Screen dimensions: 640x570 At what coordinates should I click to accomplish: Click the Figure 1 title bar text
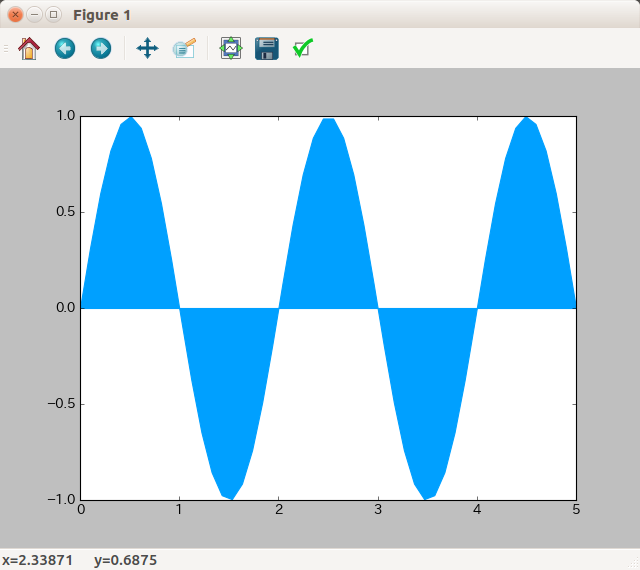(x=101, y=16)
